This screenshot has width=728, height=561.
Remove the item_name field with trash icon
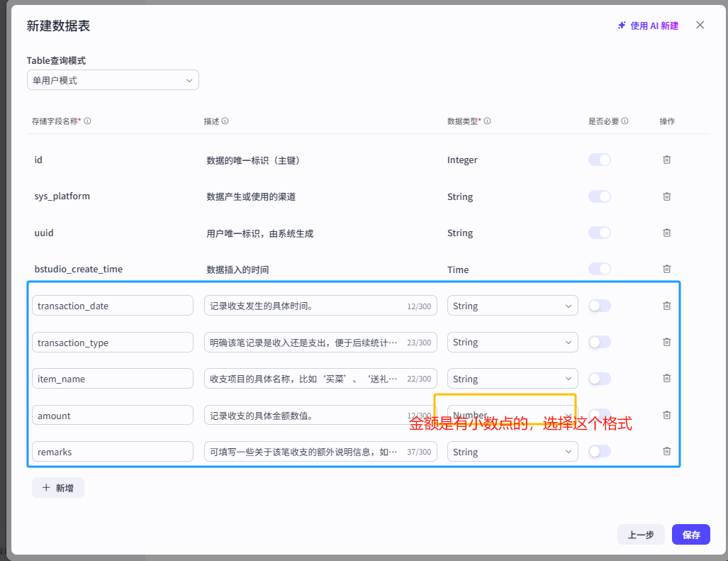click(x=666, y=379)
